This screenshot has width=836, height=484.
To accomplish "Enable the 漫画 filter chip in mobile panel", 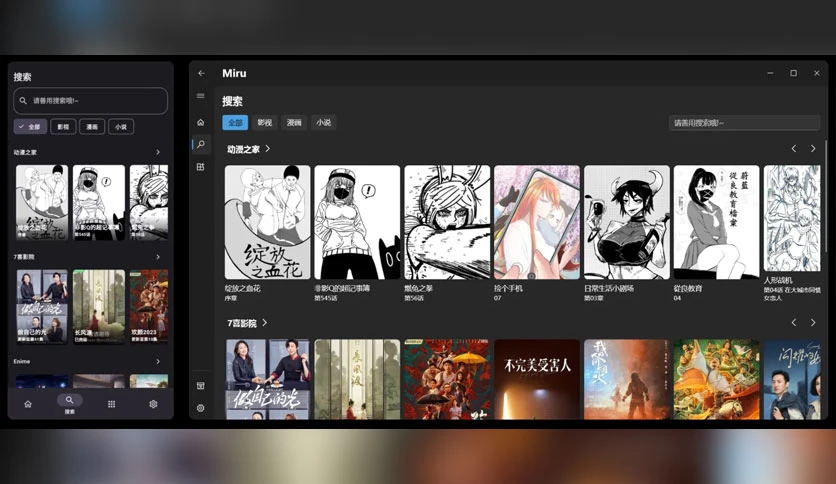I will tap(92, 127).
